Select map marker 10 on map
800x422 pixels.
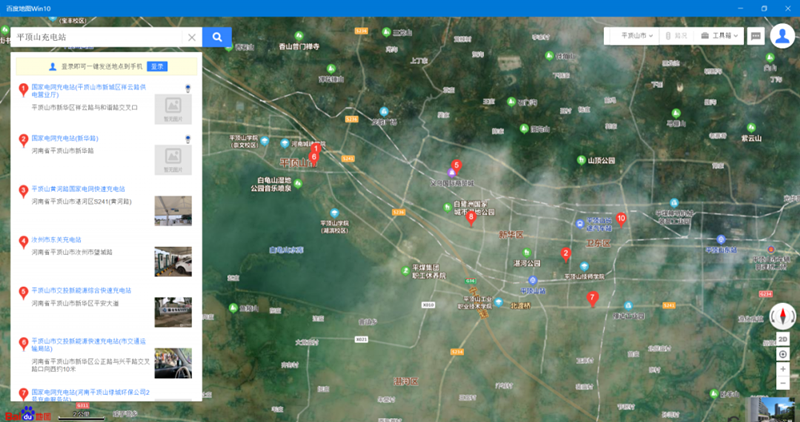click(x=621, y=219)
